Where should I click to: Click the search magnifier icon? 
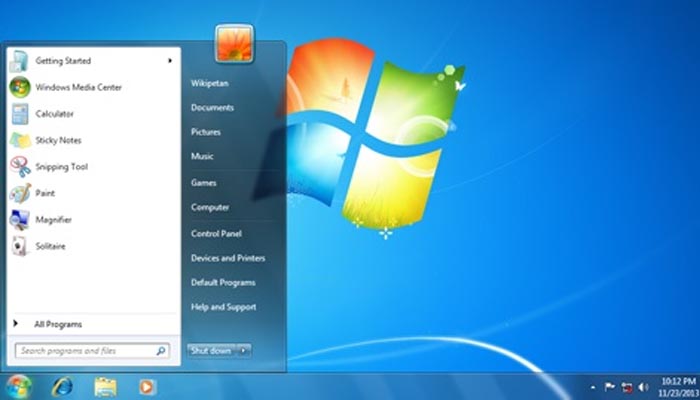[x=161, y=351]
